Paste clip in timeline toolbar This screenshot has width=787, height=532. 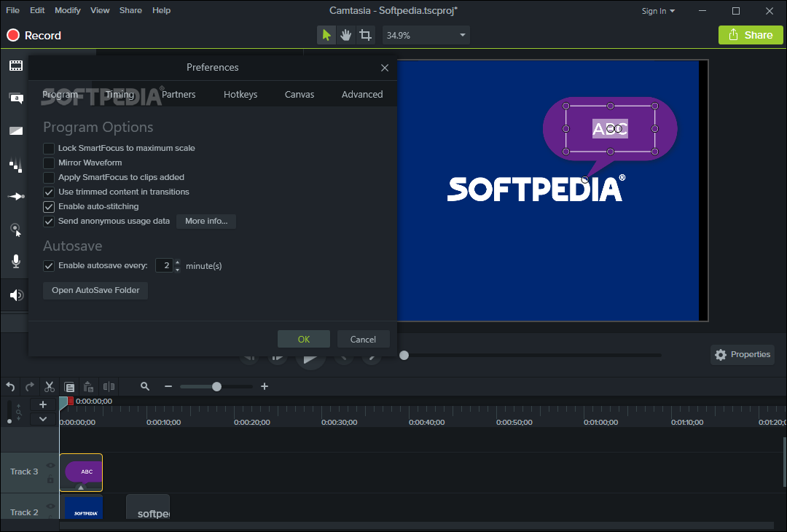tap(88, 386)
